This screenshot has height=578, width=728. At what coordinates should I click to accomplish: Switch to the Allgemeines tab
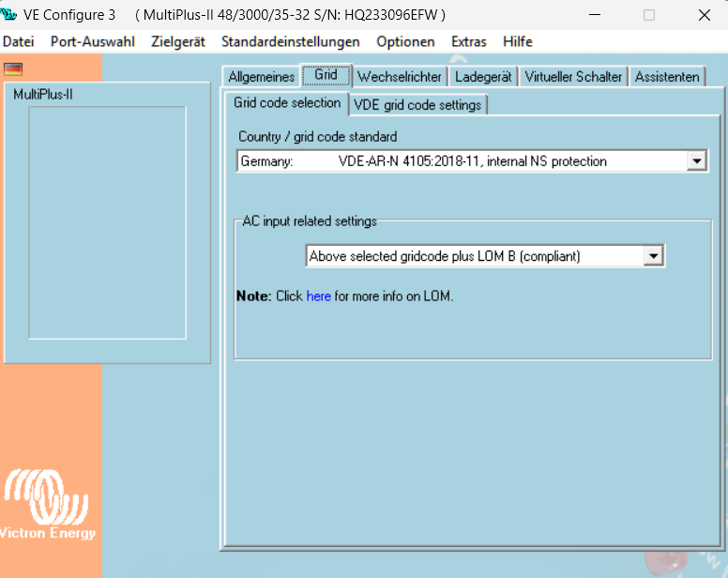tap(261, 77)
